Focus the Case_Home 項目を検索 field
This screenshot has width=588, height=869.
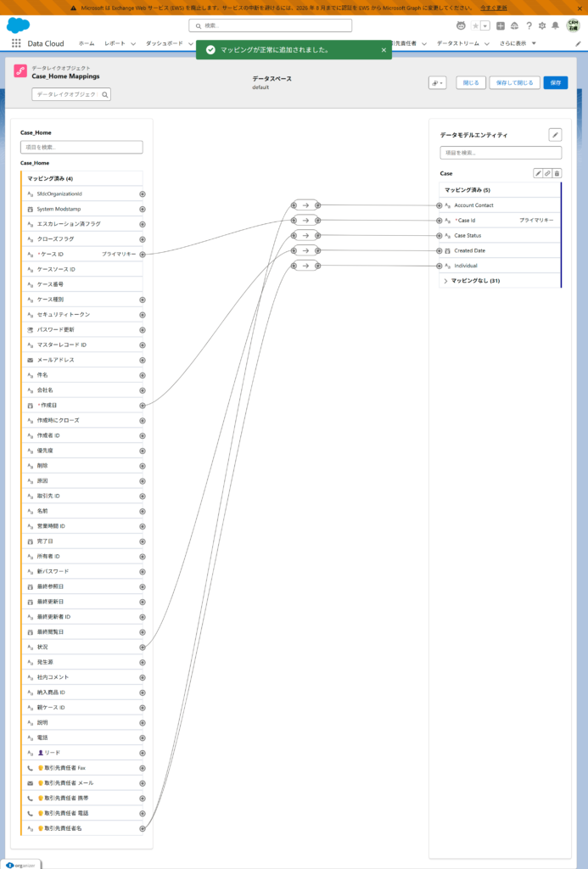[x=81, y=148]
